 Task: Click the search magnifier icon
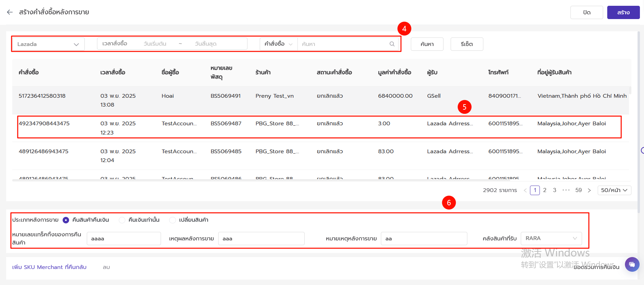coord(392,44)
